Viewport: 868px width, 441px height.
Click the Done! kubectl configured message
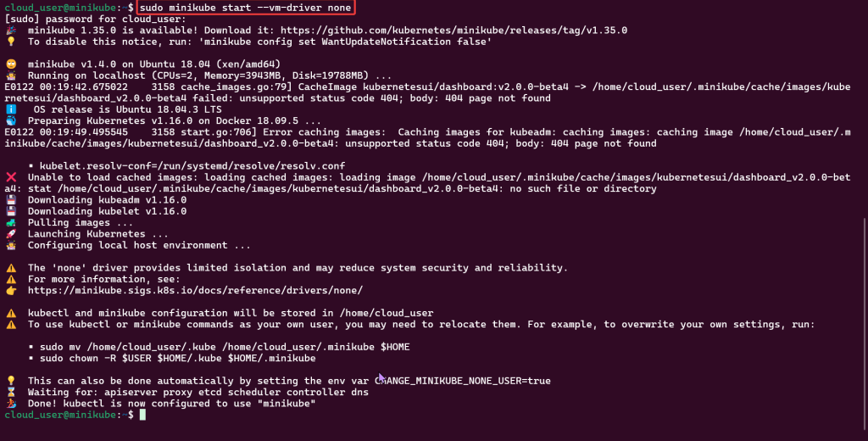pyautogui.click(x=171, y=404)
